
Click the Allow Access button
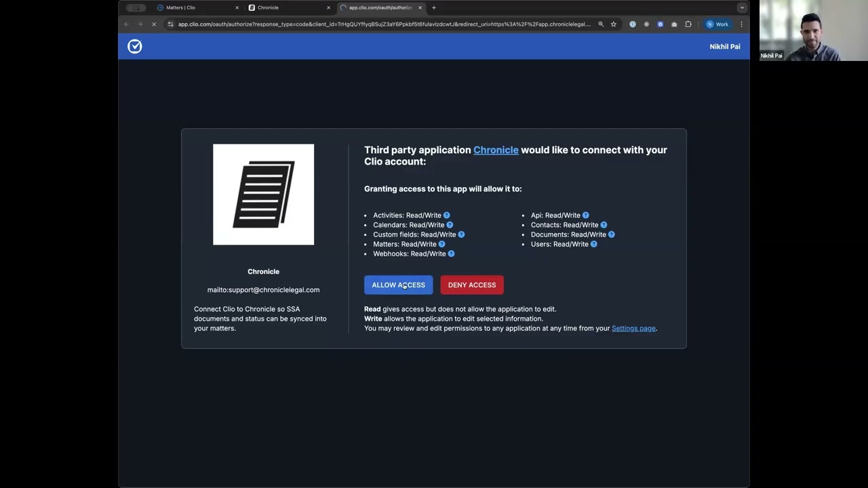[x=398, y=285]
